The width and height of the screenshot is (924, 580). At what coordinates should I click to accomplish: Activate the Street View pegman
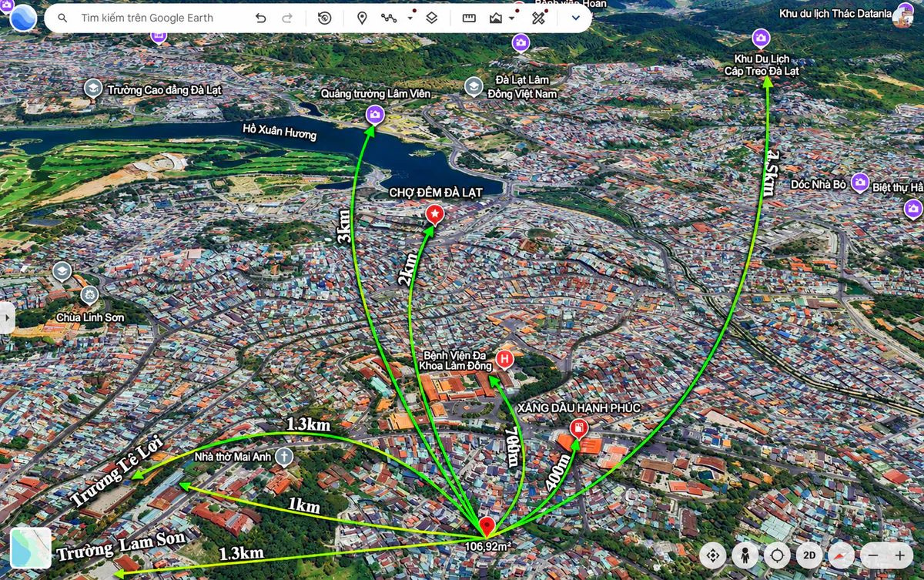[745, 555]
